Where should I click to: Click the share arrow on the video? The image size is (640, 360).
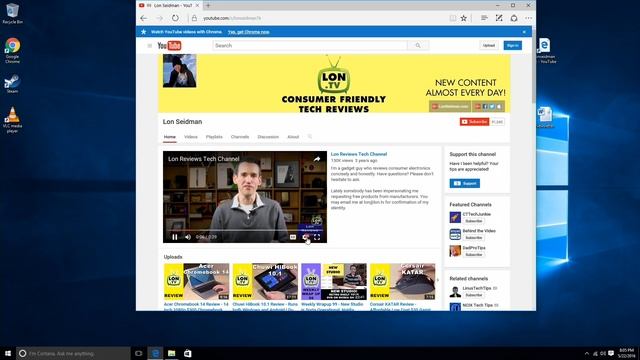point(317,159)
